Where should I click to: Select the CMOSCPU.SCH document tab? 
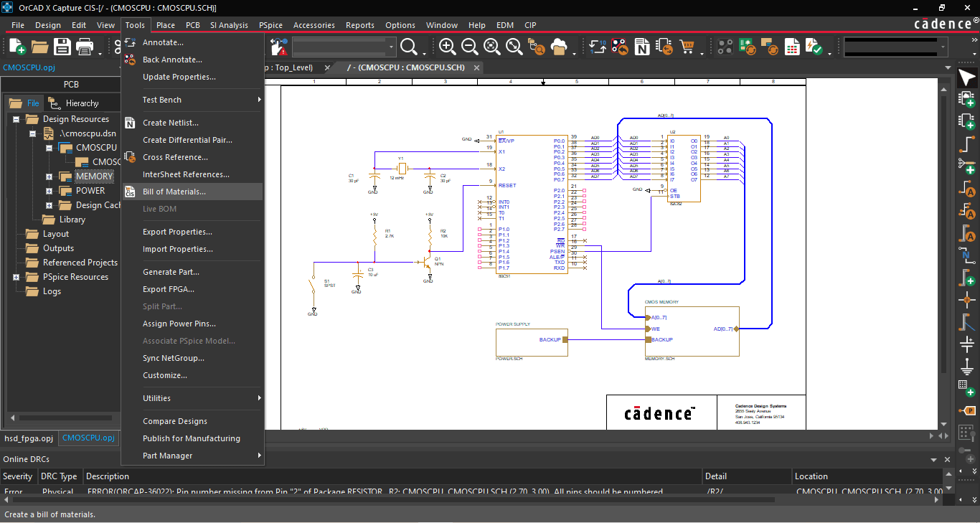406,67
